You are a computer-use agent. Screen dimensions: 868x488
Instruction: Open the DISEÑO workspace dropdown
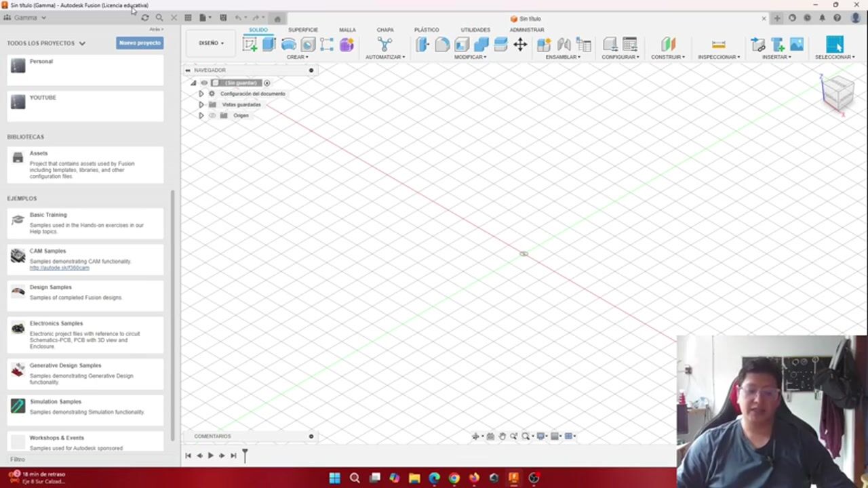[x=211, y=43]
